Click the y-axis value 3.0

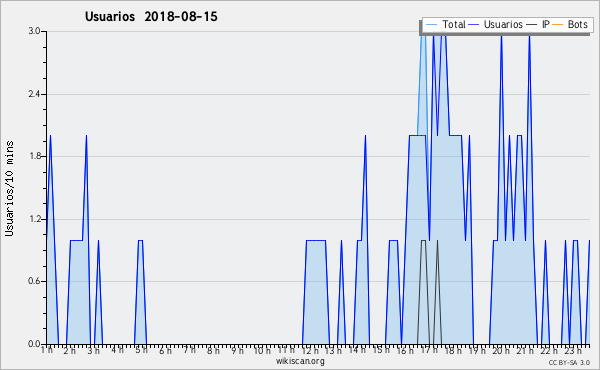[34, 31]
